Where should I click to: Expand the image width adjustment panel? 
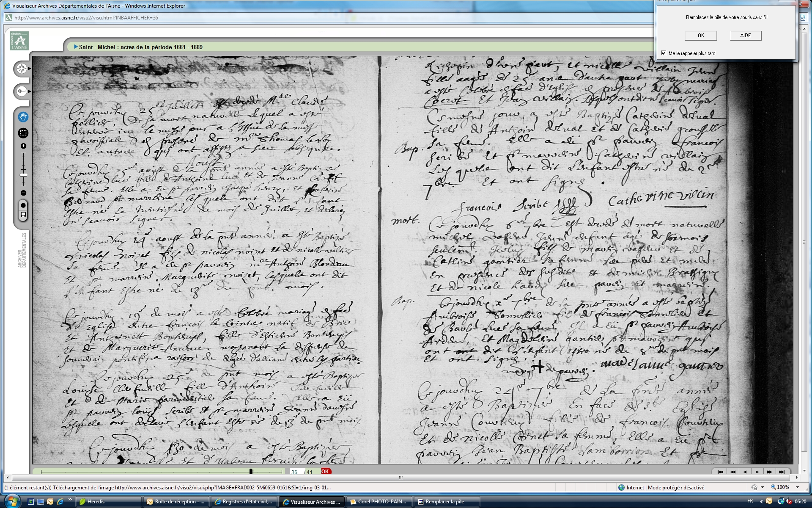click(x=22, y=91)
